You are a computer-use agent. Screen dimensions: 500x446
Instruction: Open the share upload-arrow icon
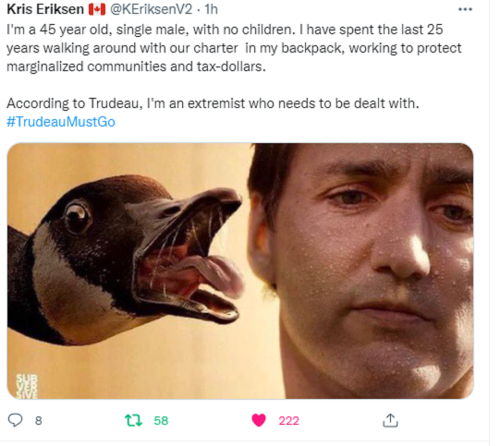coord(390,420)
